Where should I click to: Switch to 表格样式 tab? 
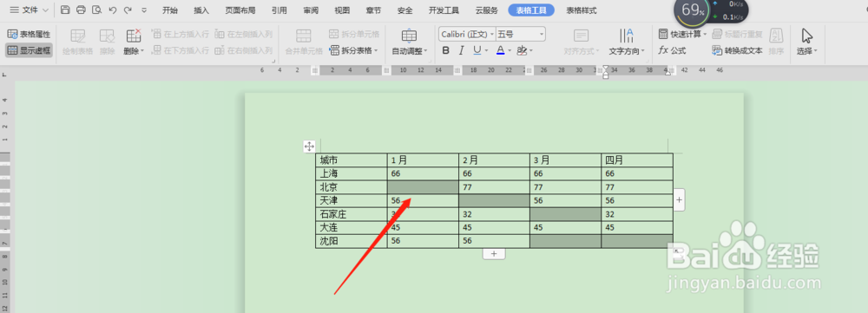pos(582,10)
